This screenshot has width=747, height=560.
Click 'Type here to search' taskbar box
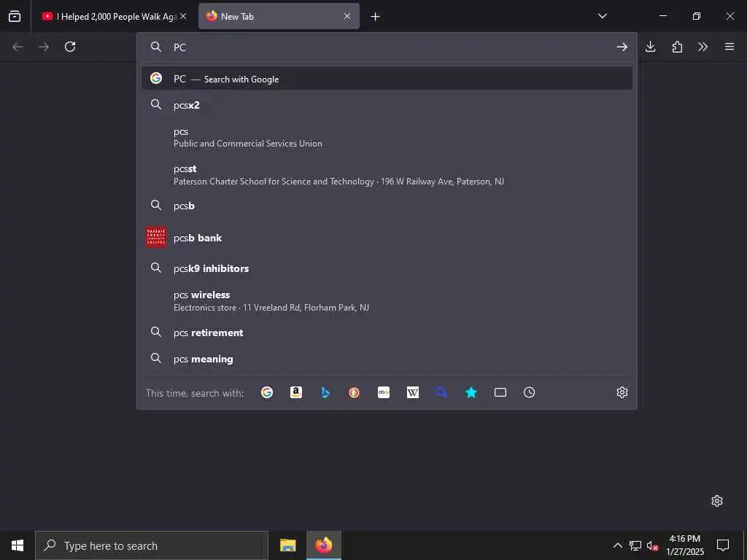tap(152, 545)
